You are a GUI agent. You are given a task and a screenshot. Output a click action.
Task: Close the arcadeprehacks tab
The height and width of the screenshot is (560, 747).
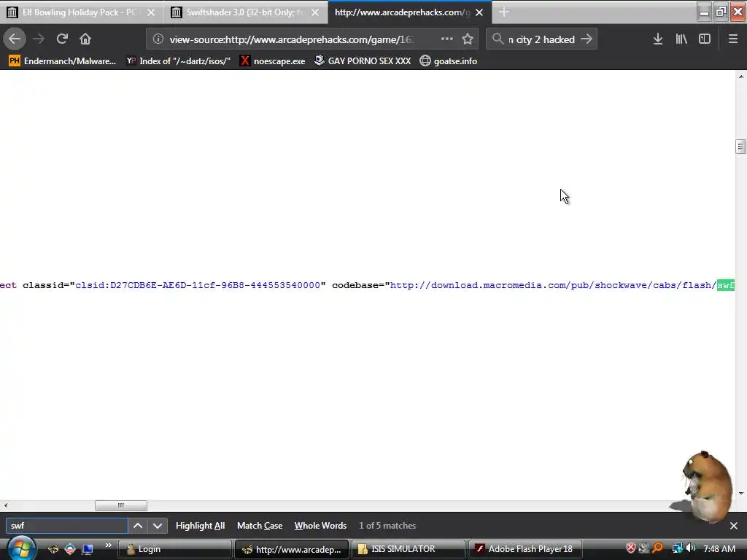479,12
